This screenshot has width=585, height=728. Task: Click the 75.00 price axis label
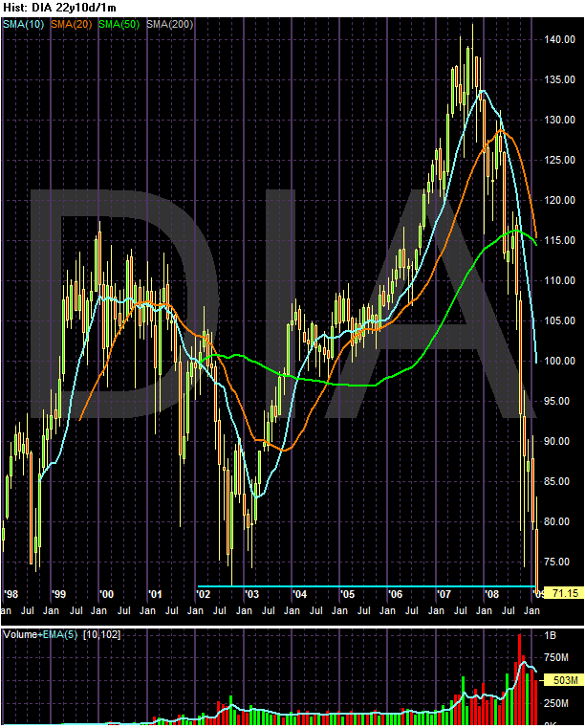point(556,562)
